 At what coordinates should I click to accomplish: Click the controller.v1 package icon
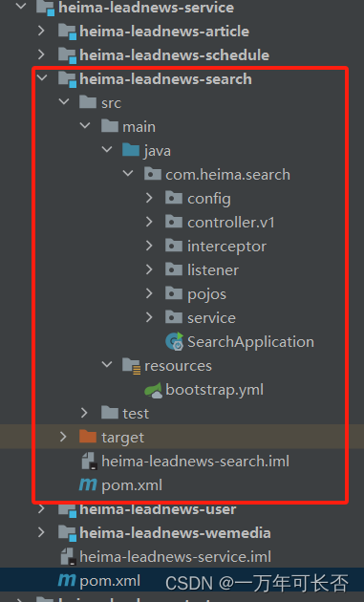pos(174,221)
